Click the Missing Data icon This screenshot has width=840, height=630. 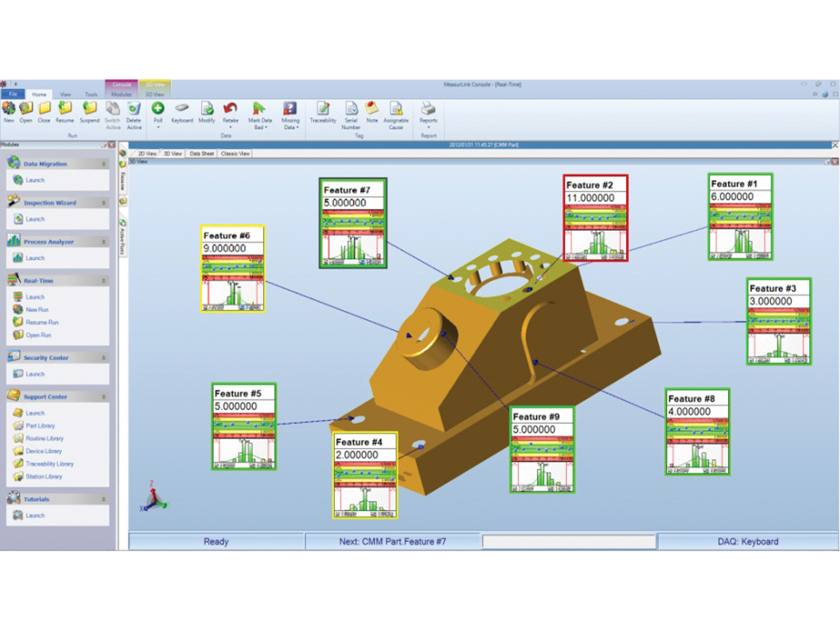click(290, 109)
